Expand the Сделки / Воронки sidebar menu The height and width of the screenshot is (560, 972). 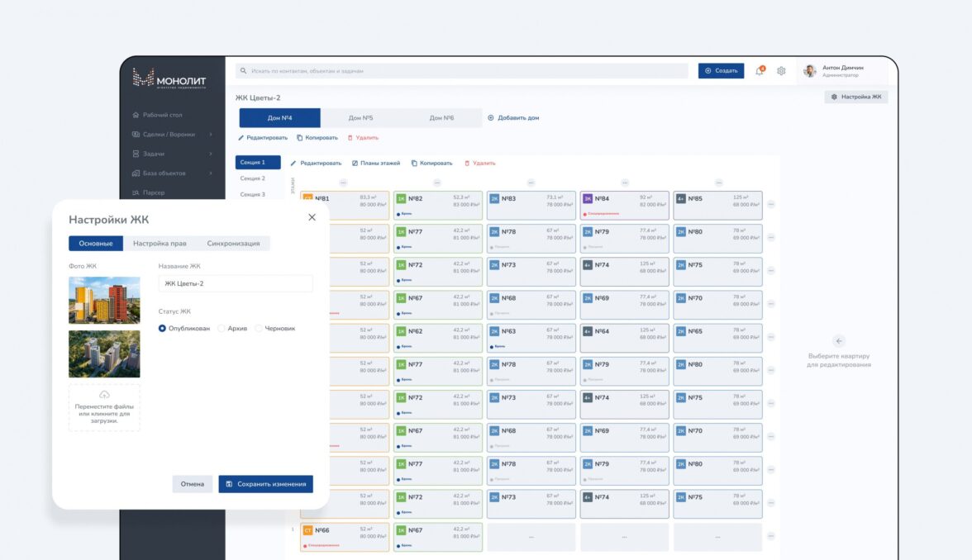point(211,135)
